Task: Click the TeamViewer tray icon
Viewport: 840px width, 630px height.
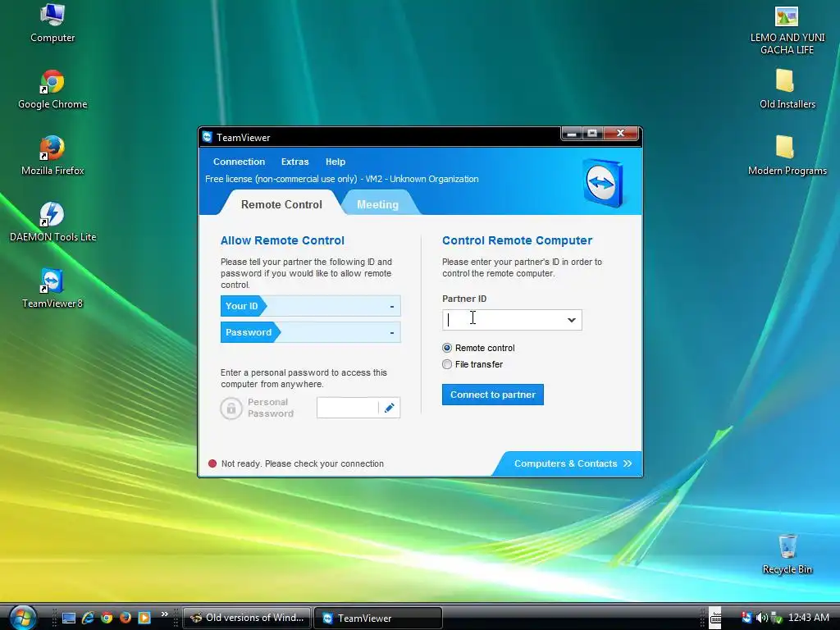Action: [x=746, y=617]
